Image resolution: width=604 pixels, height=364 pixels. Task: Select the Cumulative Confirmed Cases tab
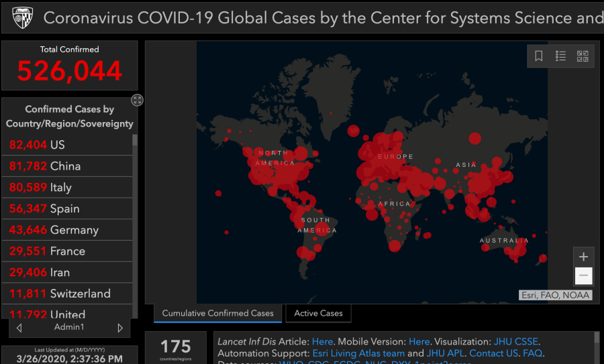pos(217,313)
